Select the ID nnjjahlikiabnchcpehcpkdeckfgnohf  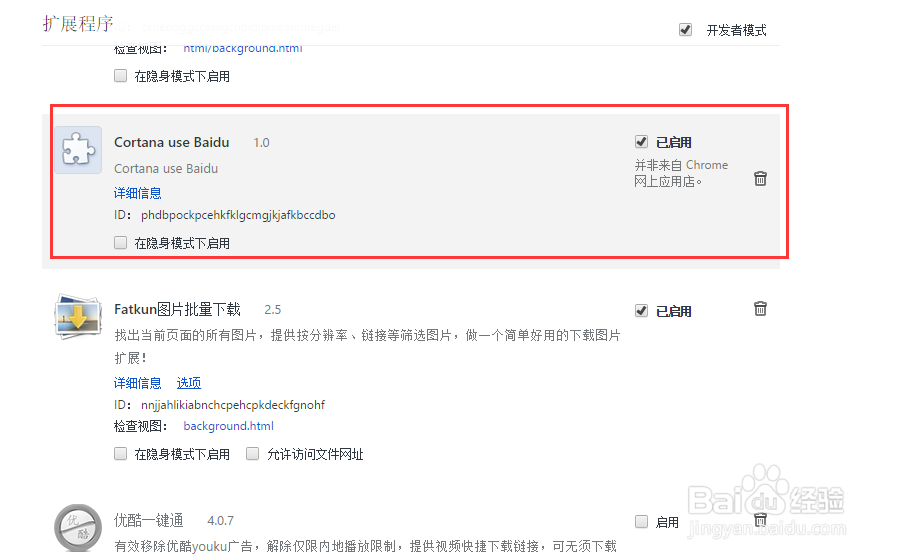233,405
